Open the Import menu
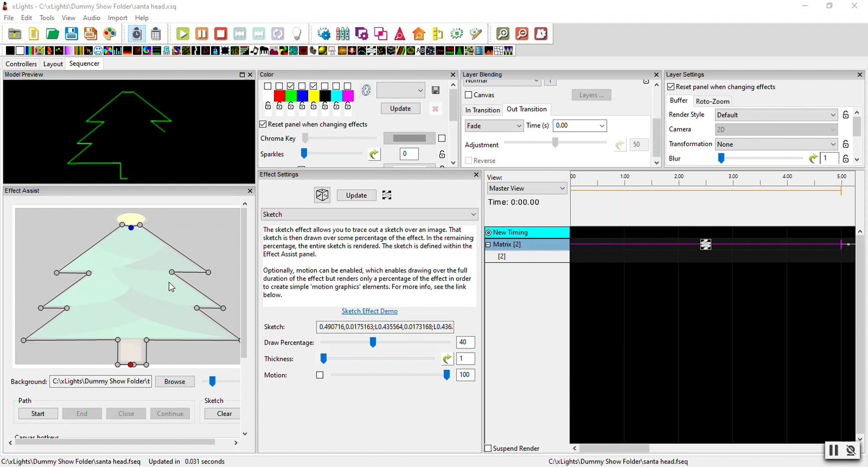The image size is (868, 467). point(118,18)
